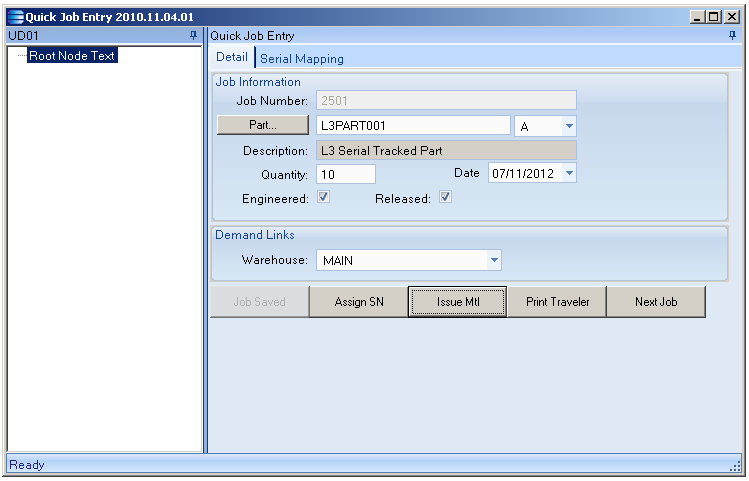Open the Serial Mapping tab
749x481 pixels.
pyautogui.click(x=301, y=59)
